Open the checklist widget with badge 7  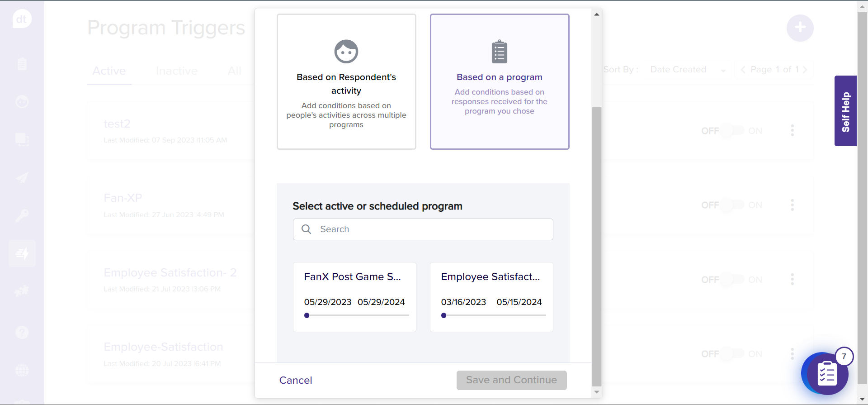pyautogui.click(x=825, y=373)
